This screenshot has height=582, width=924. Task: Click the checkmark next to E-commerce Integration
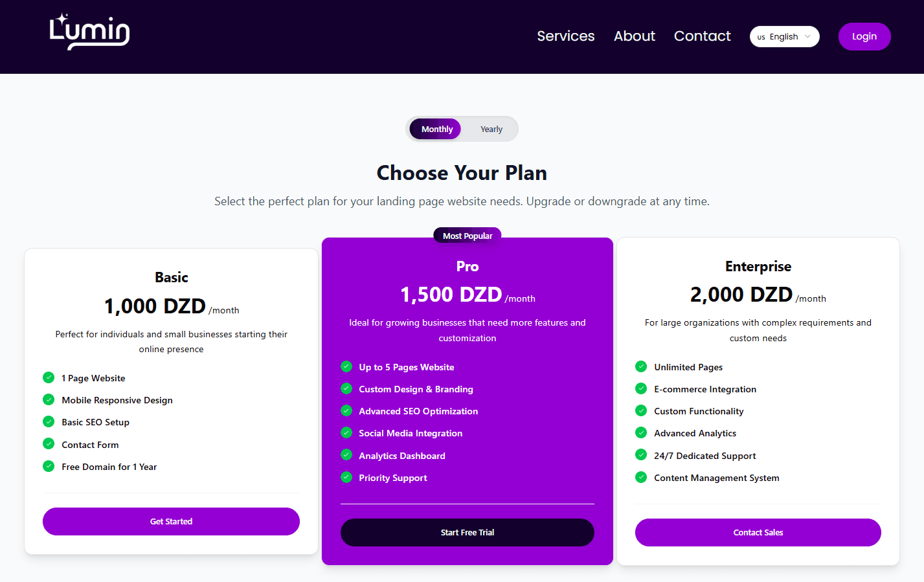tap(641, 388)
